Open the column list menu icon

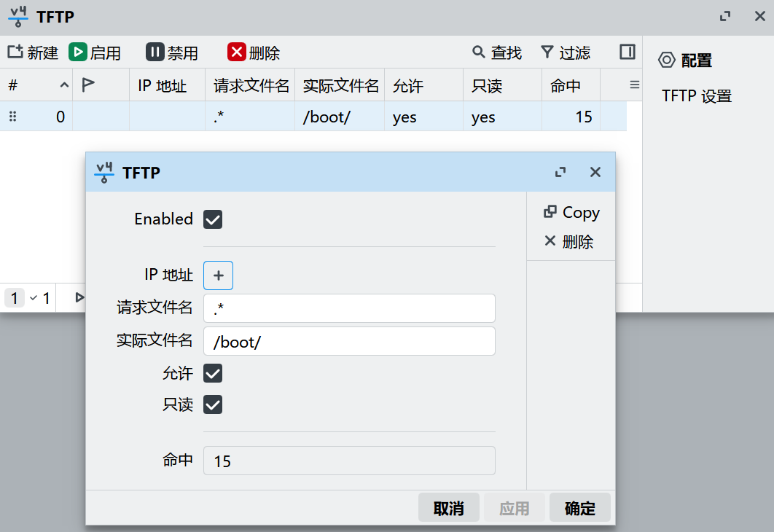click(x=635, y=85)
